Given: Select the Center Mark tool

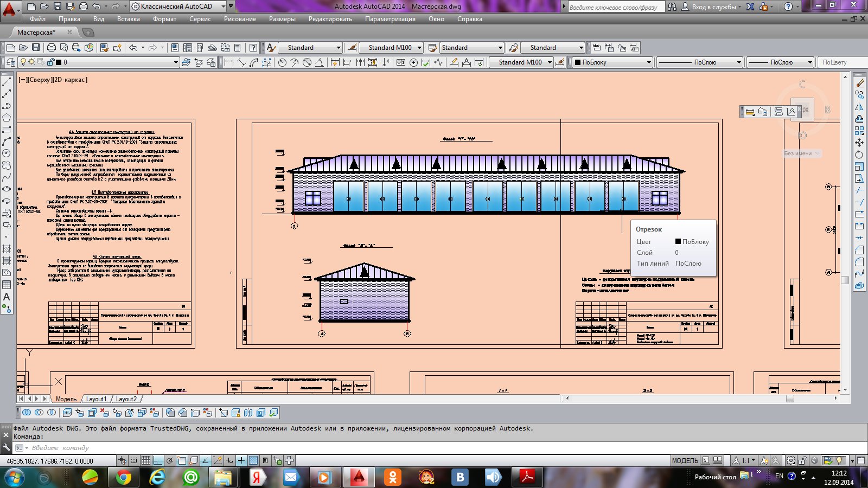Looking at the screenshot, I should click(413, 62).
